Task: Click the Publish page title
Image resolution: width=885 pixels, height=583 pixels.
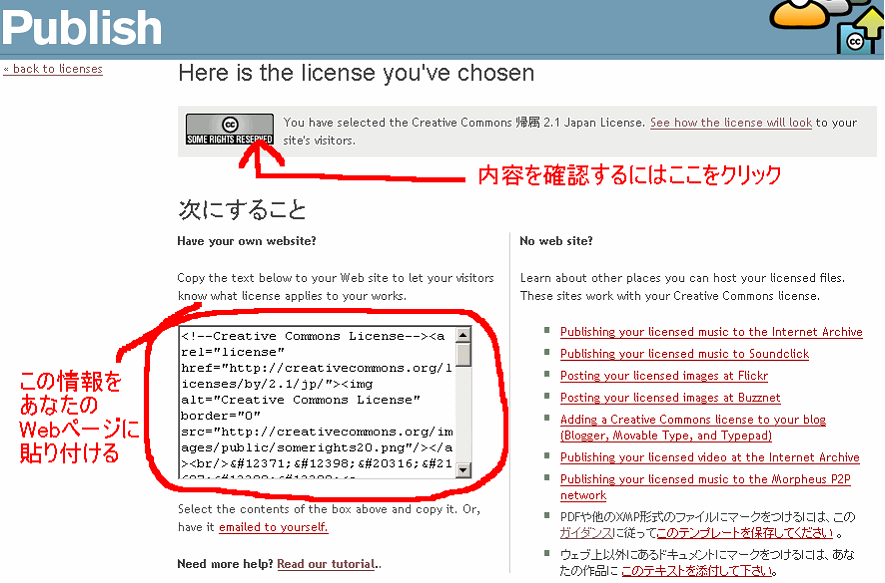Action: click(x=82, y=27)
